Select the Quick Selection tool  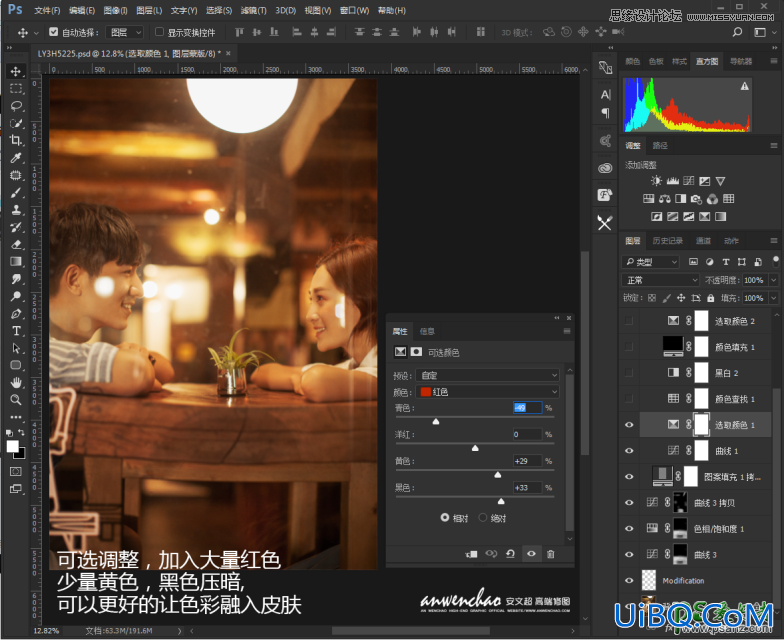tap(16, 123)
